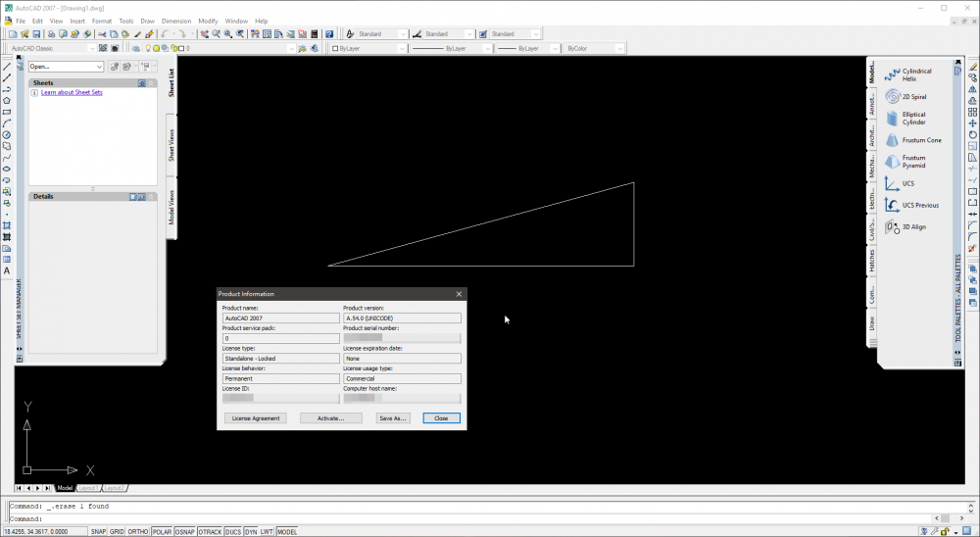Click the Save icon in the toolbar

tap(37, 34)
